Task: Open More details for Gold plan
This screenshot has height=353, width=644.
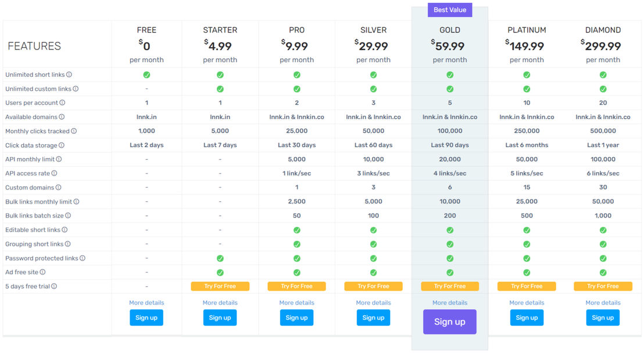Action: 450,303
